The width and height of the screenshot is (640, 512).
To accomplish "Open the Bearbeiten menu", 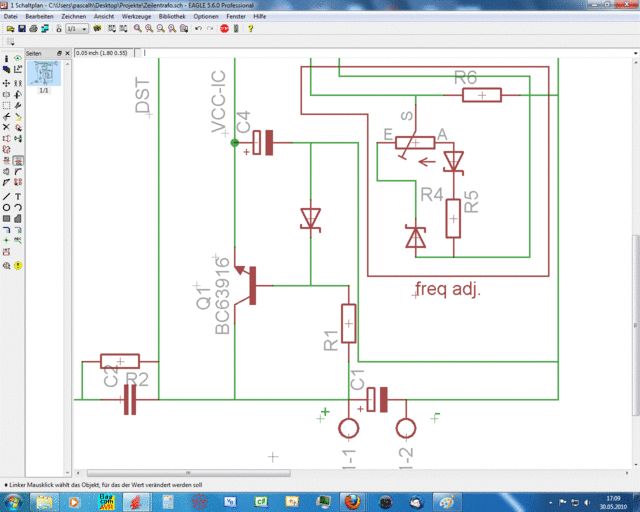I will coord(39,16).
